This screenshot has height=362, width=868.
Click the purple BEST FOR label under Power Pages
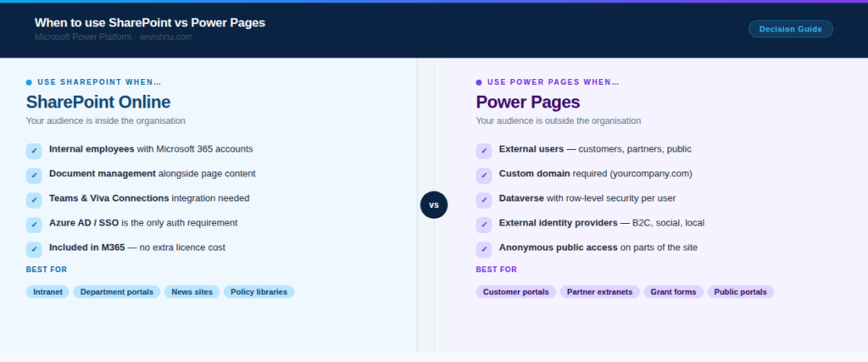497,270
